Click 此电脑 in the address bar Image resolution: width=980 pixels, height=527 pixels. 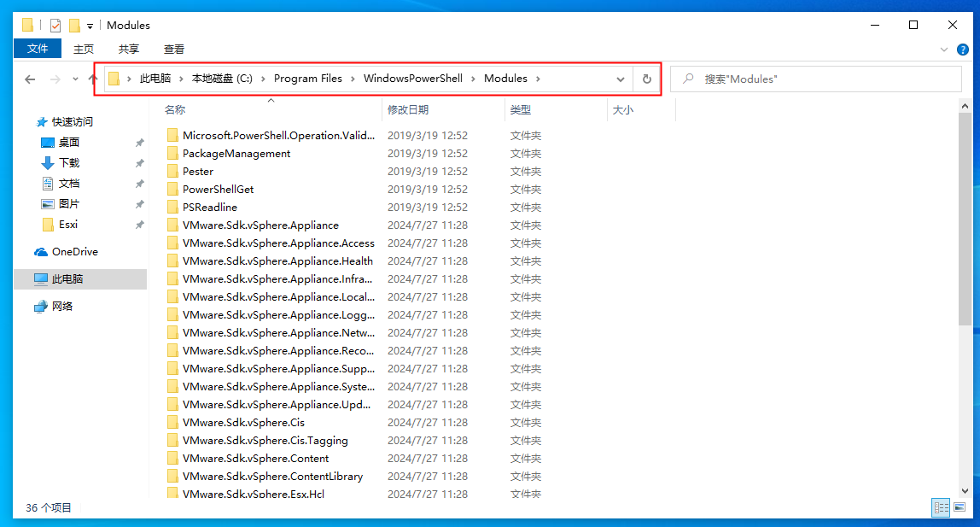[x=155, y=78]
